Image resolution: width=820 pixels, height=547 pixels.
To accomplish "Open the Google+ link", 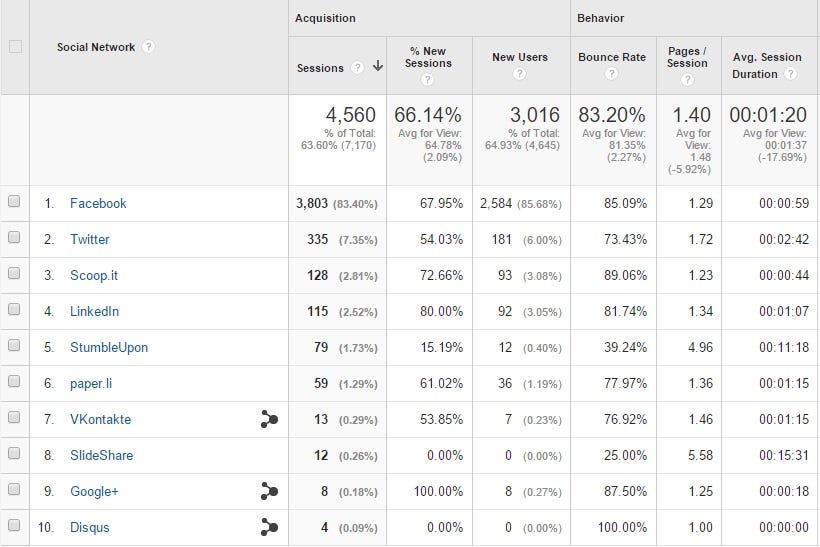I will pos(94,492).
